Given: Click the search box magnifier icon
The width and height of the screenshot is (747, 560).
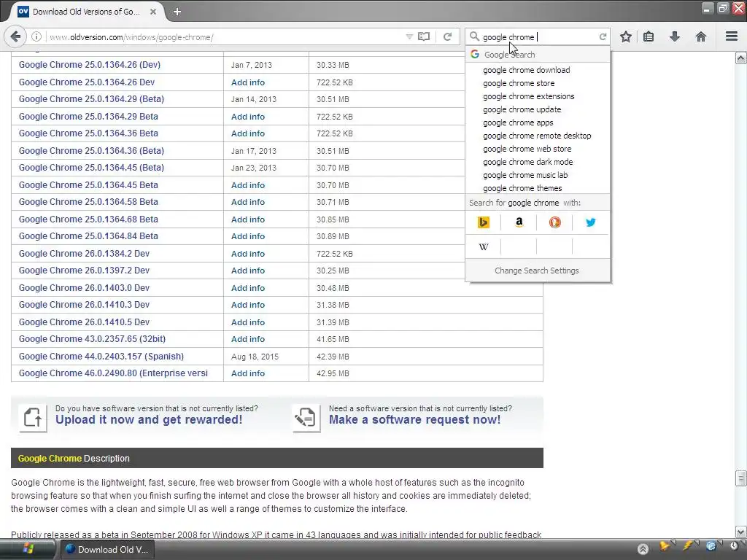Looking at the screenshot, I should pyautogui.click(x=474, y=36).
